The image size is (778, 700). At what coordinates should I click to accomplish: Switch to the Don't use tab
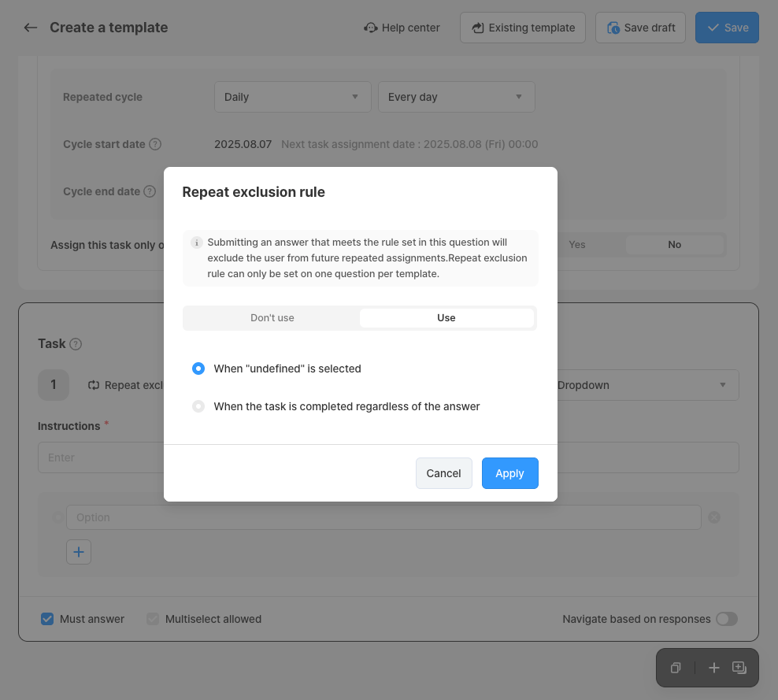(x=272, y=318)
